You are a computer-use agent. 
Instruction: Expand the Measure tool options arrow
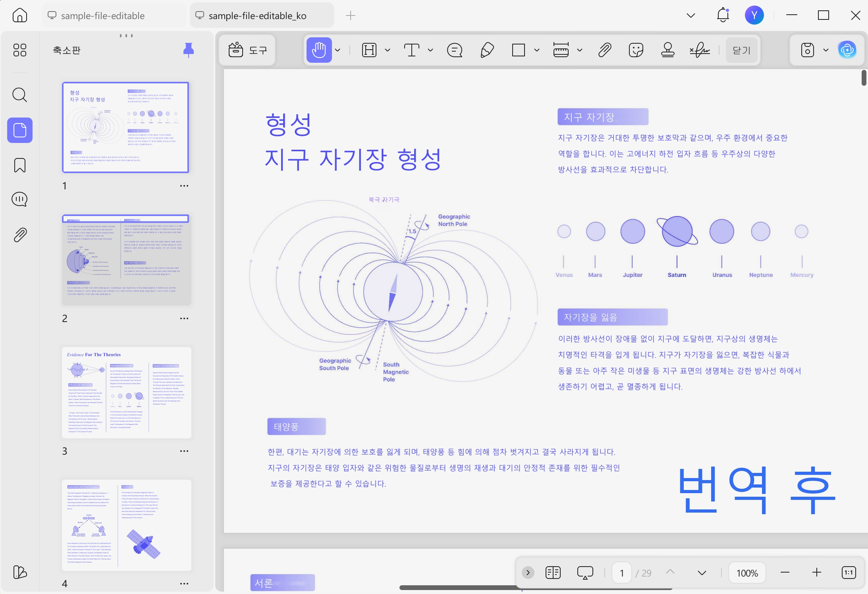[x=580, y=50]
